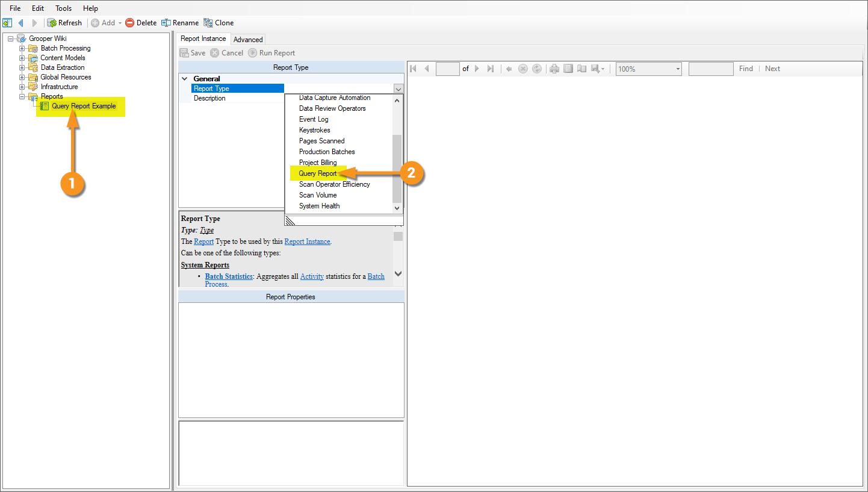This screenshot has height=492, width=868.
Task: Select Query Report from the list
Action: tap(318, 173)
